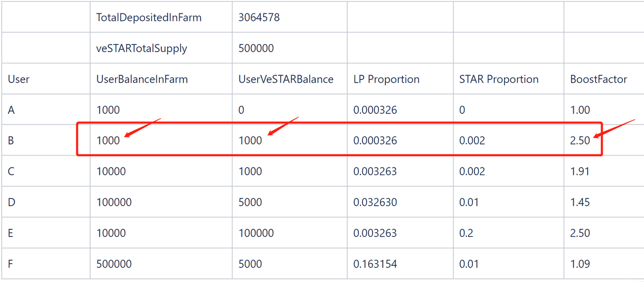Click user B's BoostFactor 2.50
The image size is (644, 282).
coord(580,141)
